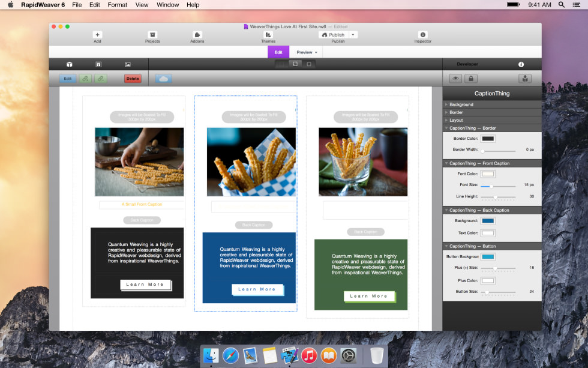
Task: Select the glass cup churros image
Action: pos(363,162)
